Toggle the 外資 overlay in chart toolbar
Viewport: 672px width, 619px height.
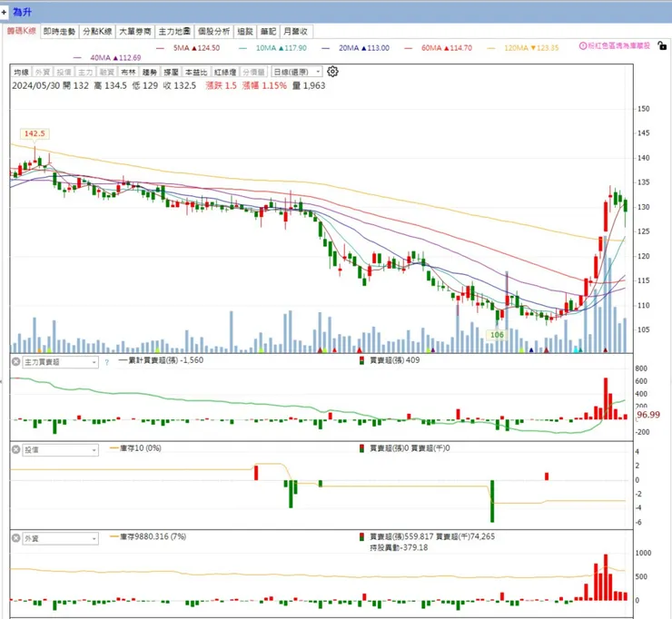click(x=43, y=72)
